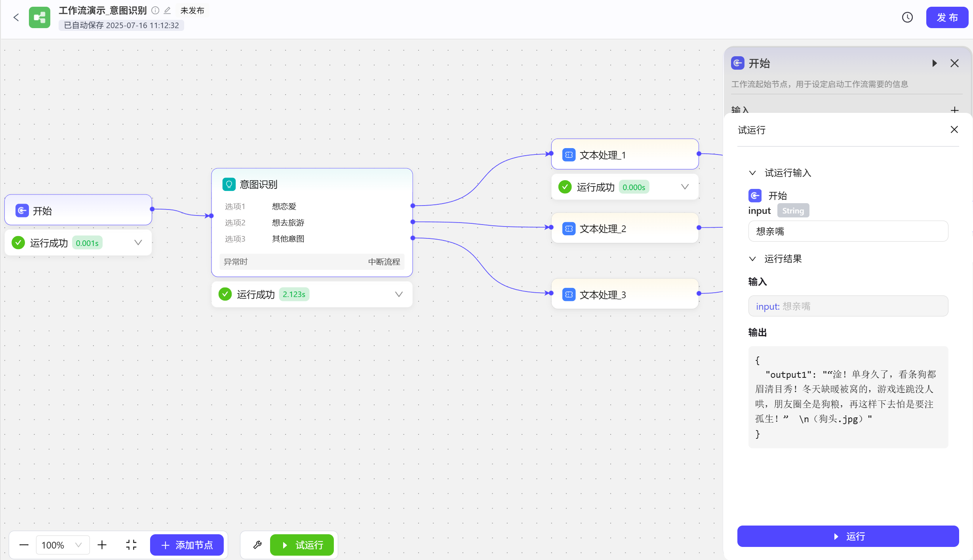Screen dimensions: 973x560
Task: Click the 发布 publish button
Action: click(946, 17)
